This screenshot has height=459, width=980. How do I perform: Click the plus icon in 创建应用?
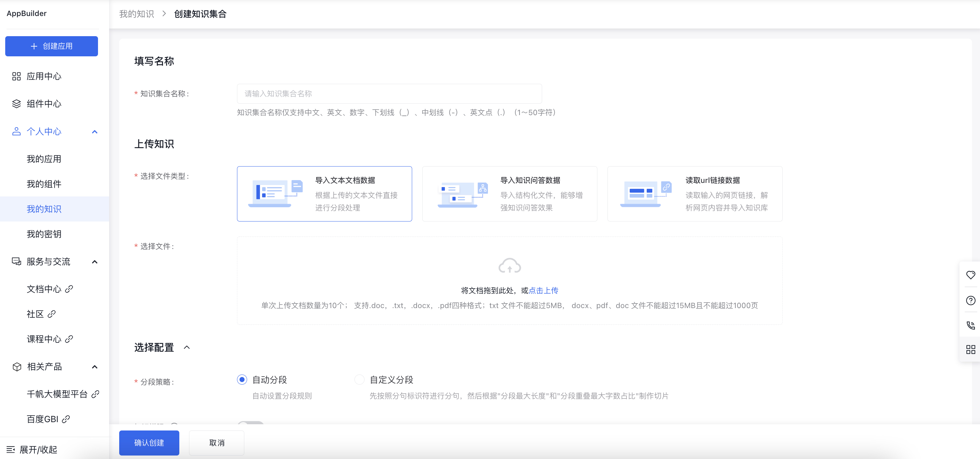pyautogui.click(x=34, y=46)
